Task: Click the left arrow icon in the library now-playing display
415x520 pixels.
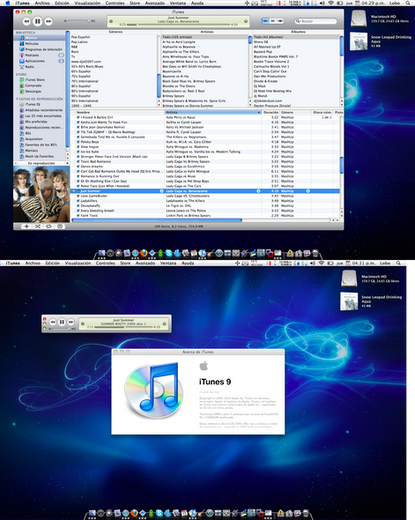Action: click(111, 21)
